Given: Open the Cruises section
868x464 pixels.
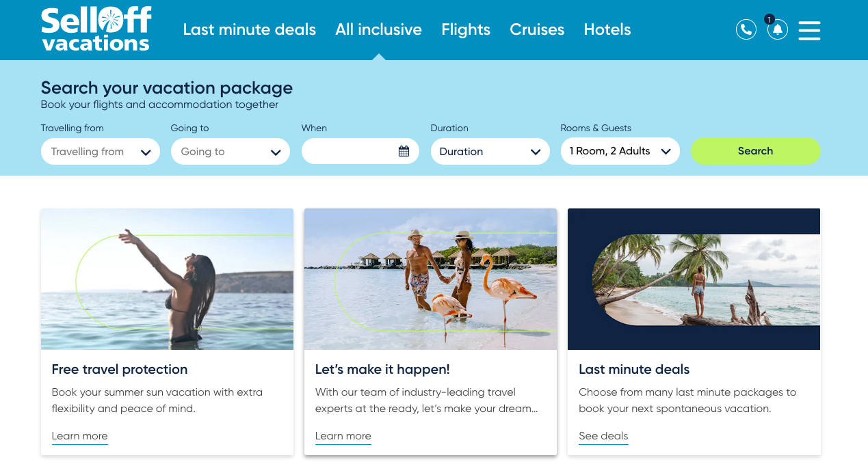Looking at the screenshot, I should coord(537,29).
